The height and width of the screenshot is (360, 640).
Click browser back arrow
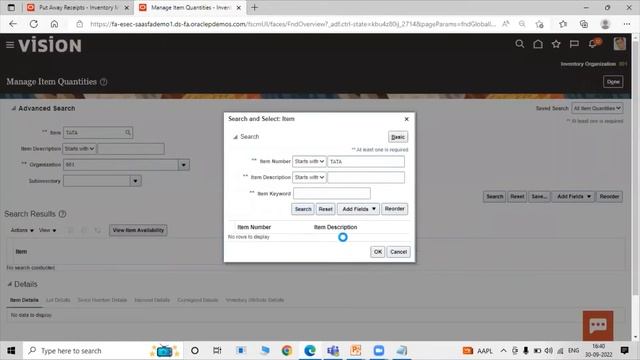point(13,24)
